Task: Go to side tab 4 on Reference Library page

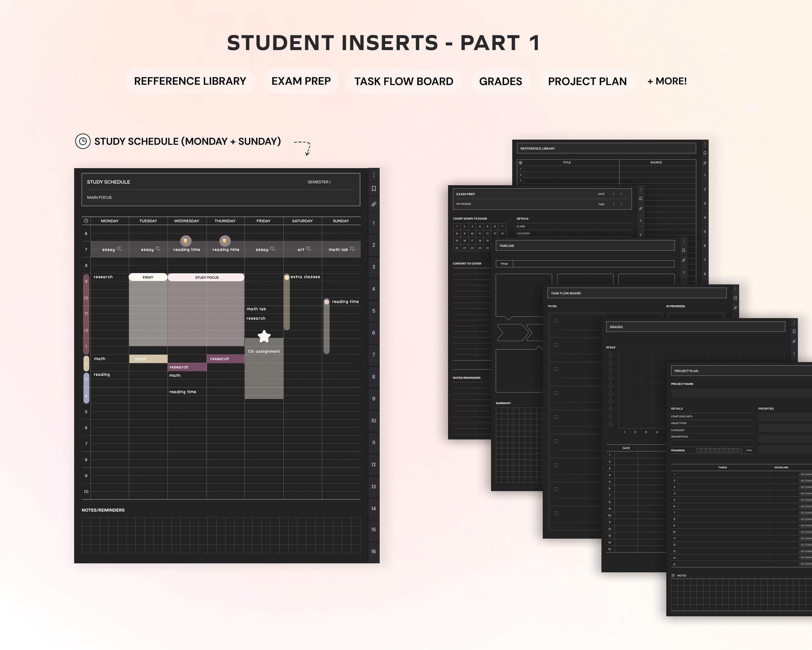Action: point(705,218)
